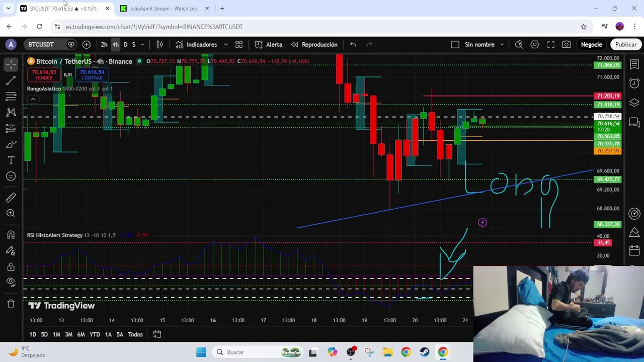The width and height of the screenshot is (644, 362).
Task: Select the 1D date range
Action: coord(33,334)
